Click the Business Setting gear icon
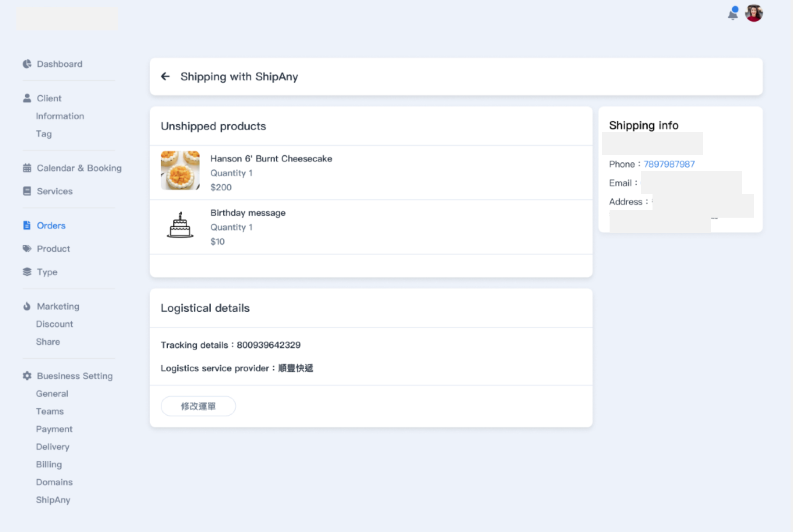Screen dimensions: 793x532 27,376
